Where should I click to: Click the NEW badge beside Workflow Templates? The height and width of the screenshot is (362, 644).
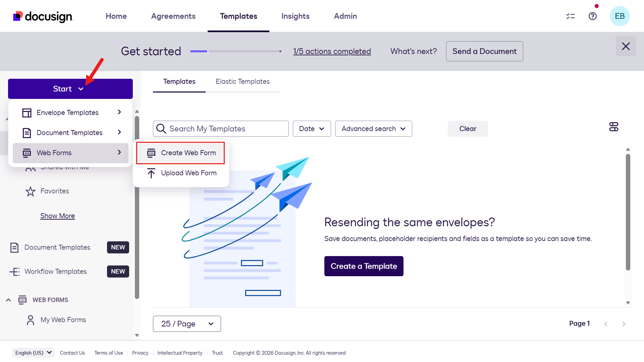tap(118, 271)
